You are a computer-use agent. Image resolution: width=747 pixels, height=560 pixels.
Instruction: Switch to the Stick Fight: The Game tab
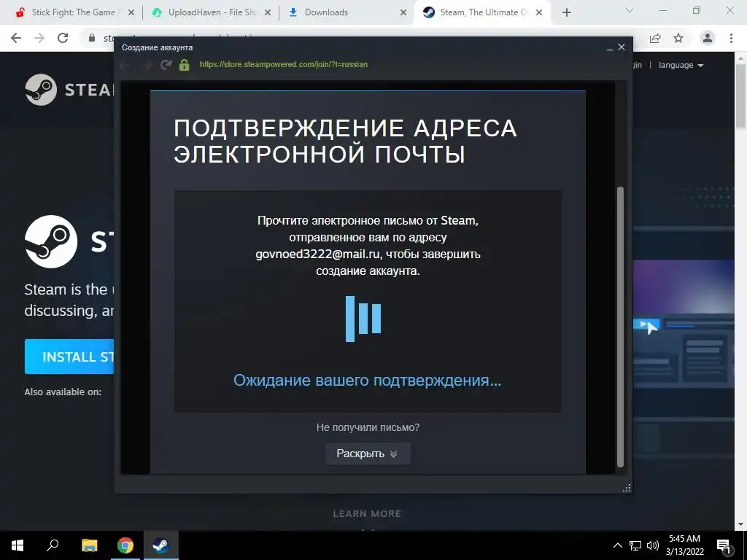click(74, 12)
